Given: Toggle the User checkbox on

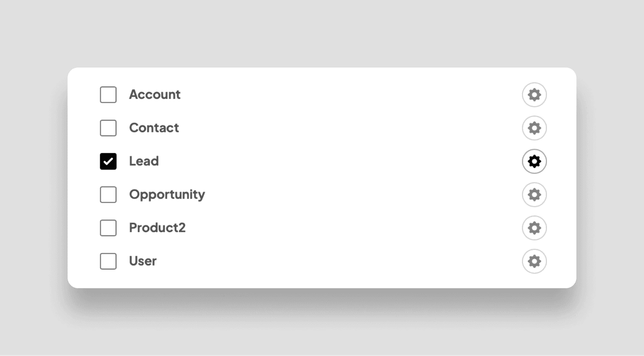Looking at the screenshot, I should (x=108, y=261).
